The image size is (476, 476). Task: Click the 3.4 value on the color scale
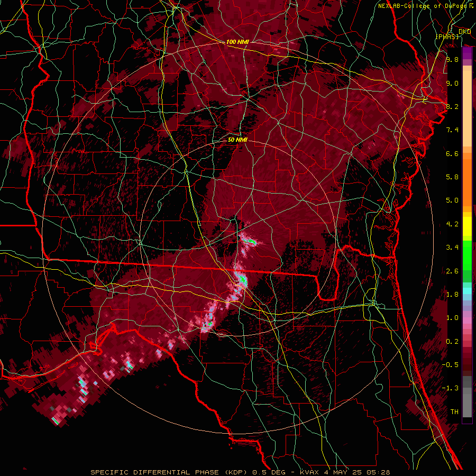pyautogui.click(x=452, y=248)
